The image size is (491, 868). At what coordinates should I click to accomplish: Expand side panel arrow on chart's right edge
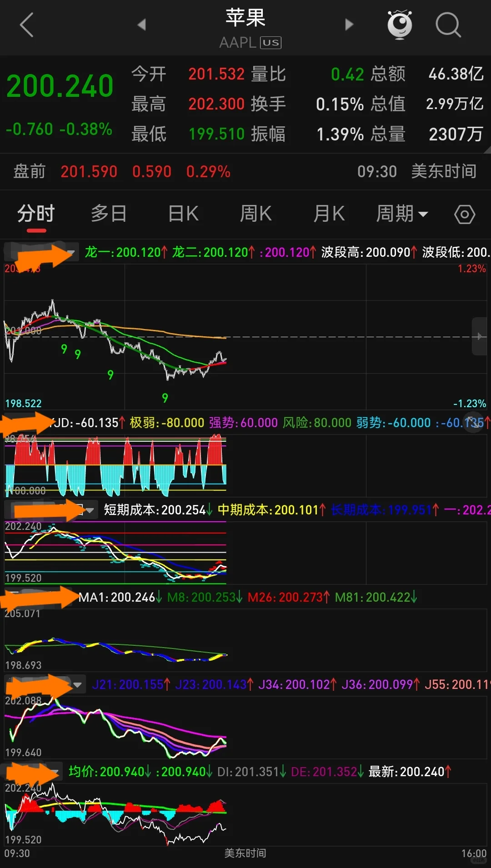click(479, 337)
